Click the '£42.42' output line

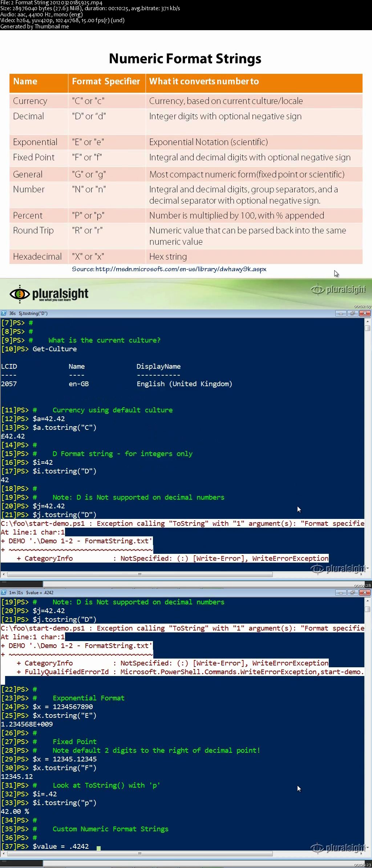(13, 436)
